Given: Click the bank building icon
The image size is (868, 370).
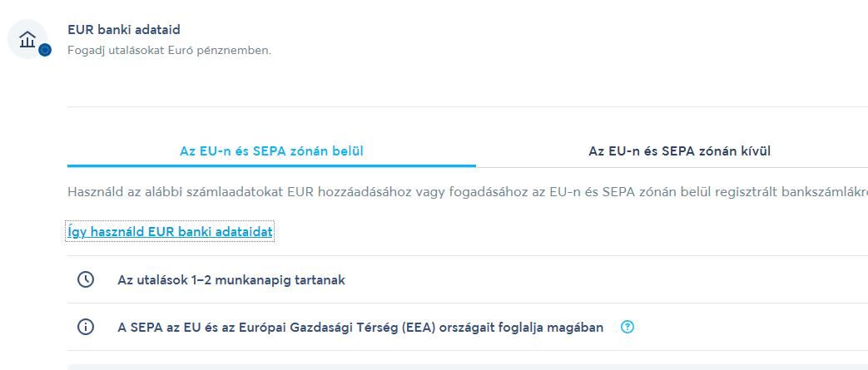Looking at the screenshot, I should (x=27, y=38).
